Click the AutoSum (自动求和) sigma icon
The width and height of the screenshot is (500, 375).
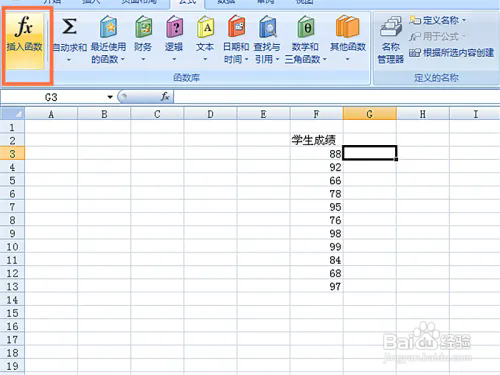pyautogui.click(x=69, y=26)
